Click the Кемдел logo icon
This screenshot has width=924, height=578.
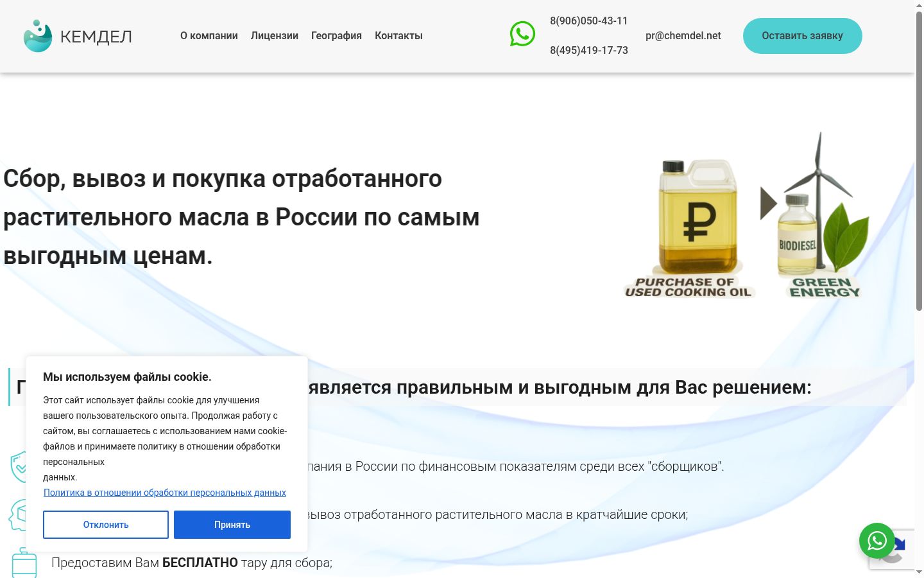(38, 36)
